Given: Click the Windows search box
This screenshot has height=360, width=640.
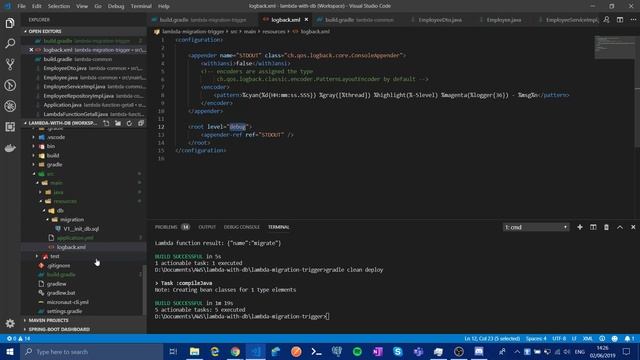Looking at the screenshot, I should pyautogui.click(x=92, y=351).
